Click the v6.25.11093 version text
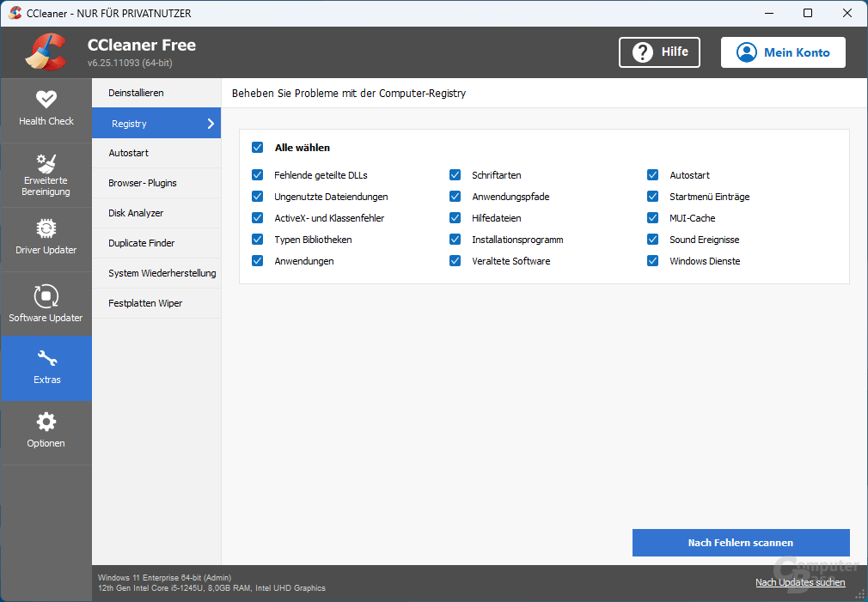 (130, 63)
